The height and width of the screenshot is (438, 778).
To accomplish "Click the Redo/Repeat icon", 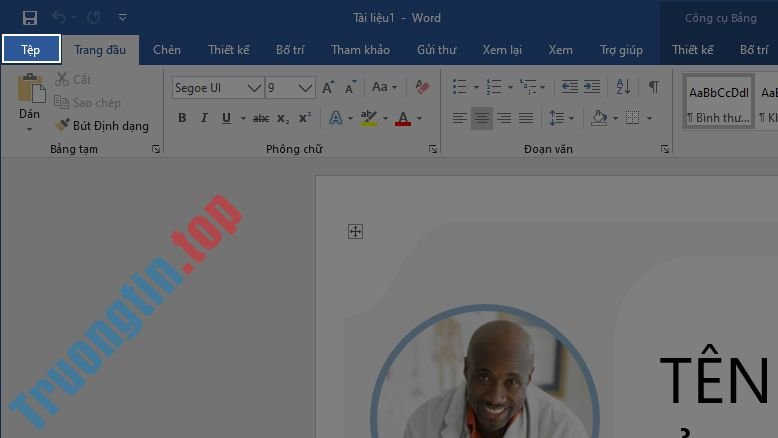I will (94, 18).
